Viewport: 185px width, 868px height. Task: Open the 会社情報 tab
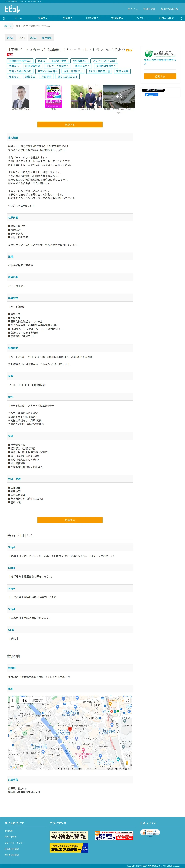(x=47, y=38)
